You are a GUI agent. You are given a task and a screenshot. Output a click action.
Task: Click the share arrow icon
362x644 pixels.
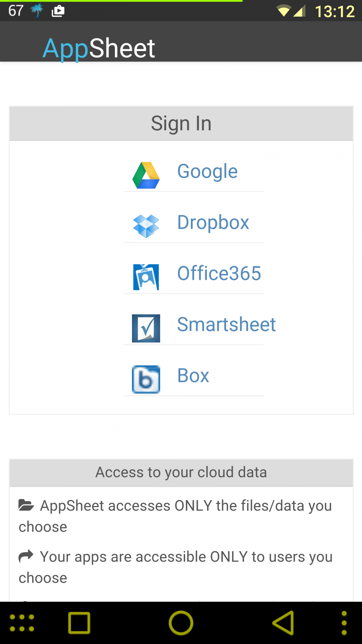(26, 556)
